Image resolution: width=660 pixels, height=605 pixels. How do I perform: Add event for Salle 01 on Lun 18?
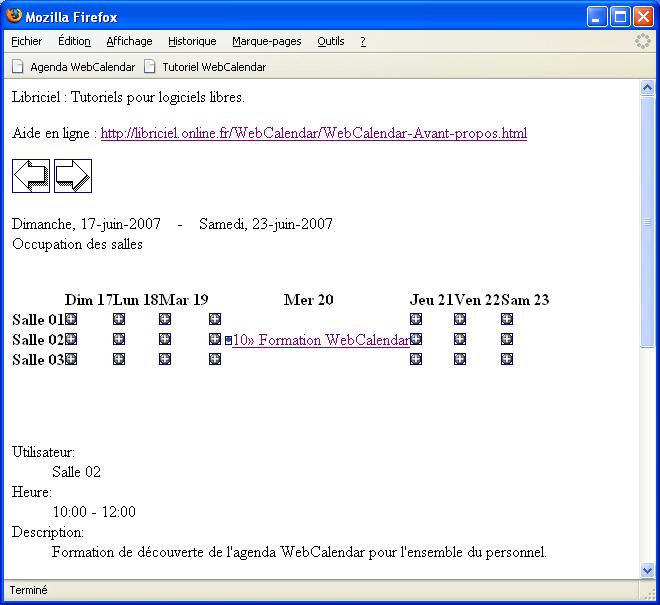click(x=119, y=319)
